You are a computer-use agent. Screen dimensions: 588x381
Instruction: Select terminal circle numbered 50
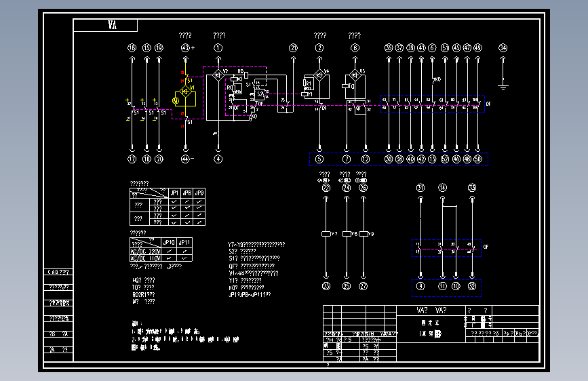point(477,159)
